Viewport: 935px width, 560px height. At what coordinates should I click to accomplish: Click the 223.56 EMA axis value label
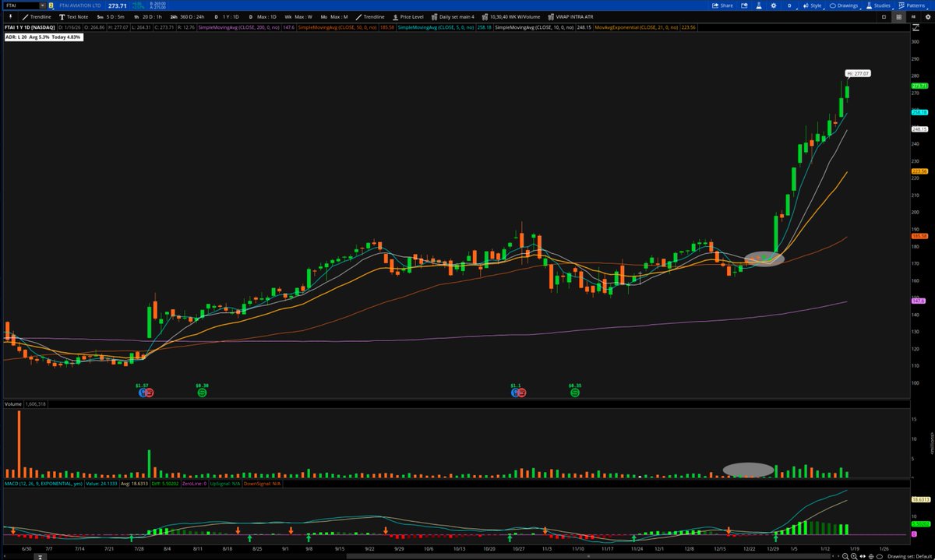(919, 171)
